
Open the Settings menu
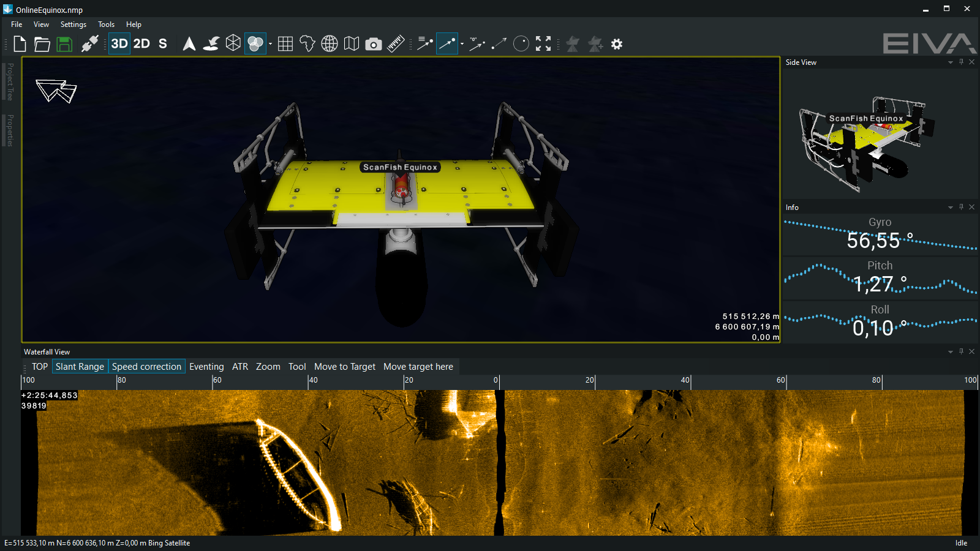tap(73, 24)
